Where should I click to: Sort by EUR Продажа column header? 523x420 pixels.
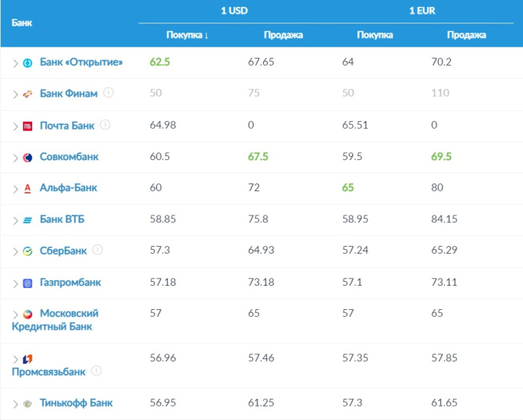(x=466, y=35)
